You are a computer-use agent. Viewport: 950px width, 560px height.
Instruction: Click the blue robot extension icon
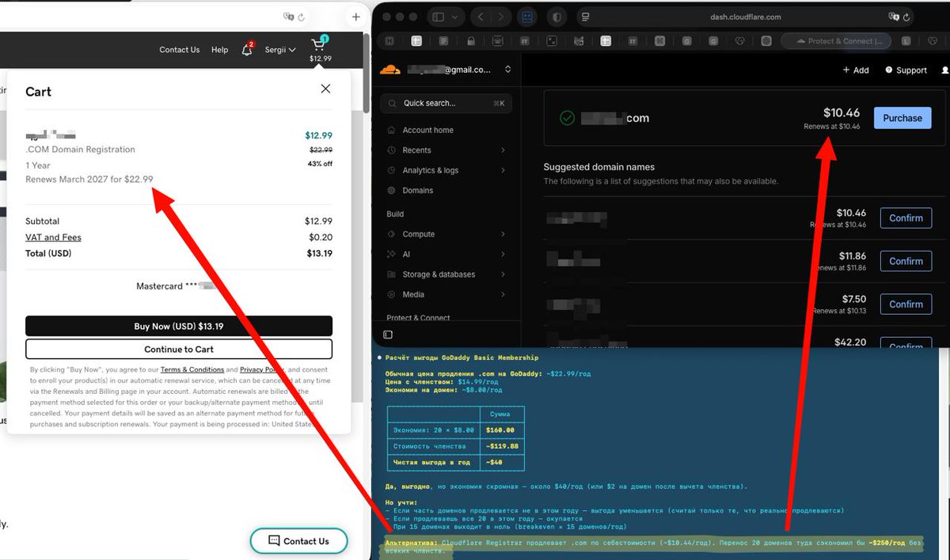tap(528, 17)
